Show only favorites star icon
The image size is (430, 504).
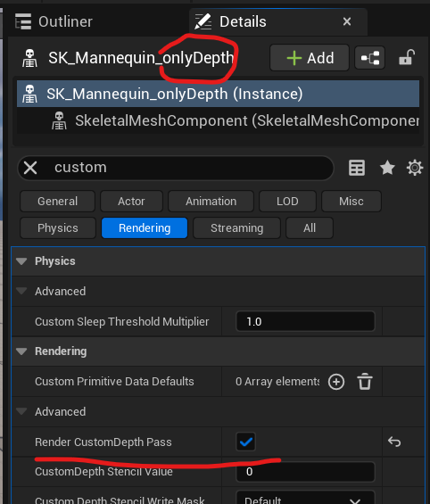[x=387, y=168]
